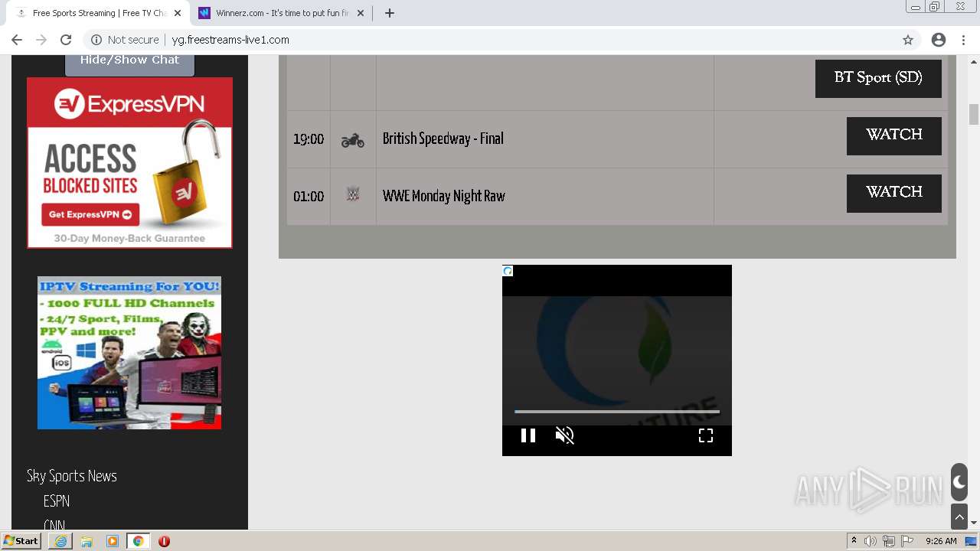Switch to Winnerz.com tab

click(282, 13)
